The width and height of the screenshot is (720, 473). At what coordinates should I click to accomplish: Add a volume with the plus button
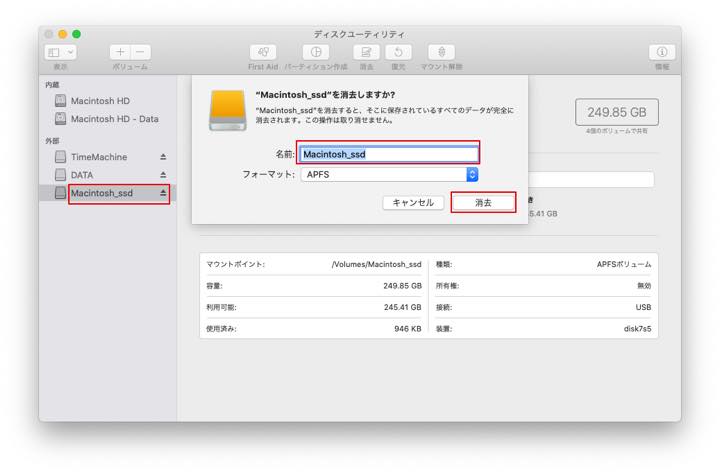tap(120, 52)
